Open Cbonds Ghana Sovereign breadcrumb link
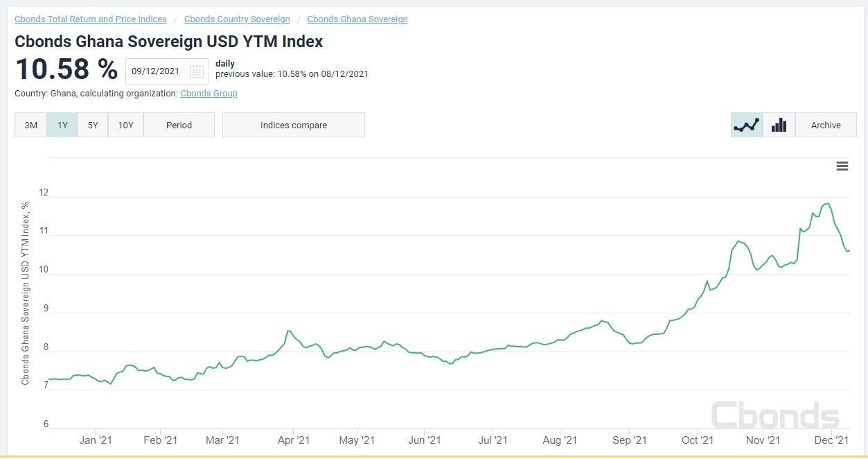This screenshot has height=459, width=868. (357, 19)
